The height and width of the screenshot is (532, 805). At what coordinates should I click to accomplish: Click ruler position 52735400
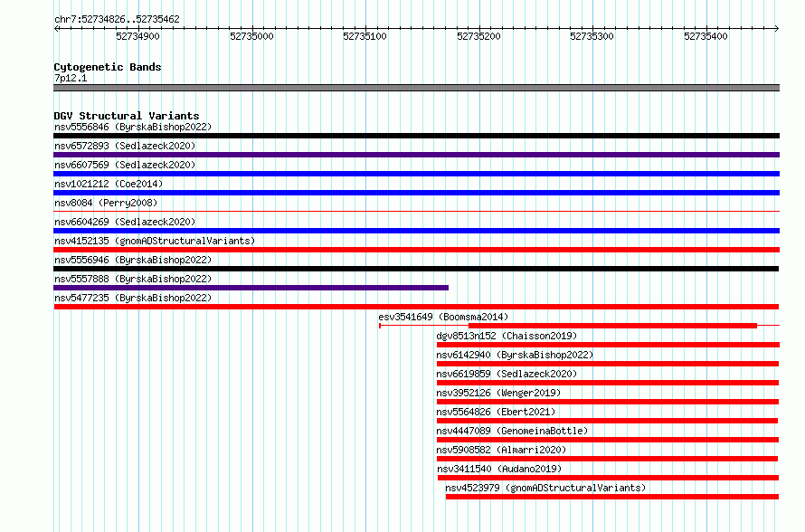(706, 36)
